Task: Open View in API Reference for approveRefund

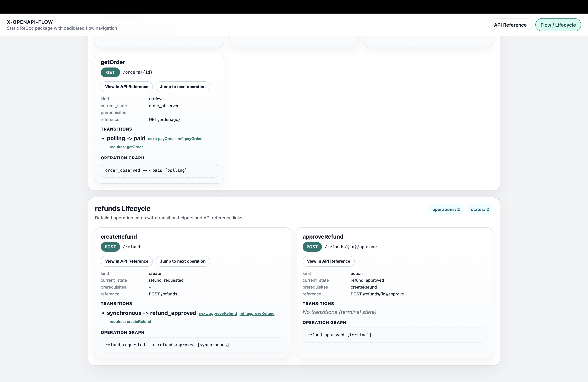Action: pos(328,261)
